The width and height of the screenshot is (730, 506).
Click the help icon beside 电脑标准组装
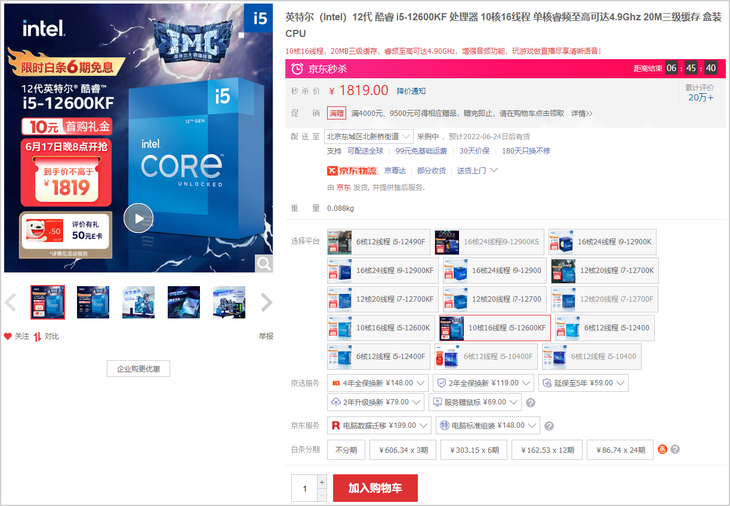(549, 426)
